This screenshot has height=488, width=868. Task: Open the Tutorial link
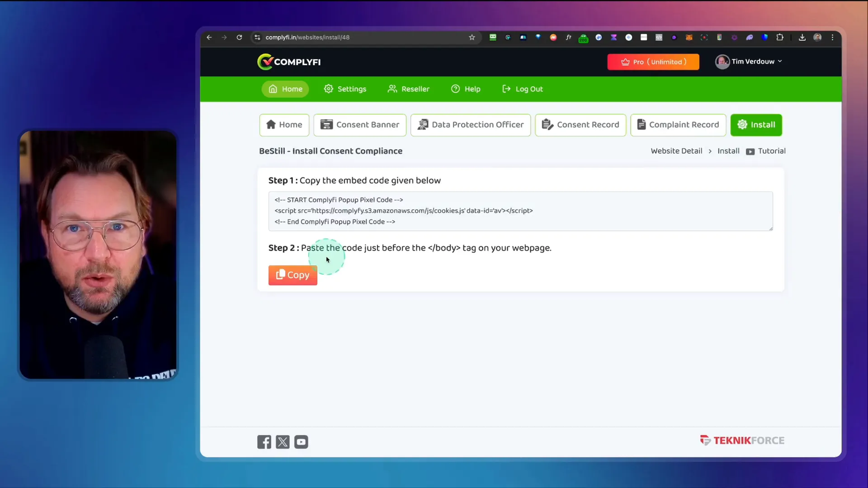[x=771, y=151]
